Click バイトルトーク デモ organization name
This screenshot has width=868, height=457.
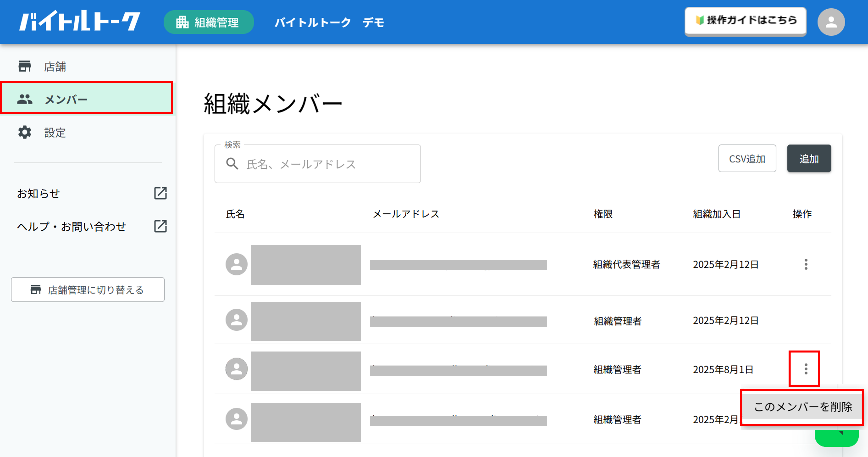coord(329,23)
